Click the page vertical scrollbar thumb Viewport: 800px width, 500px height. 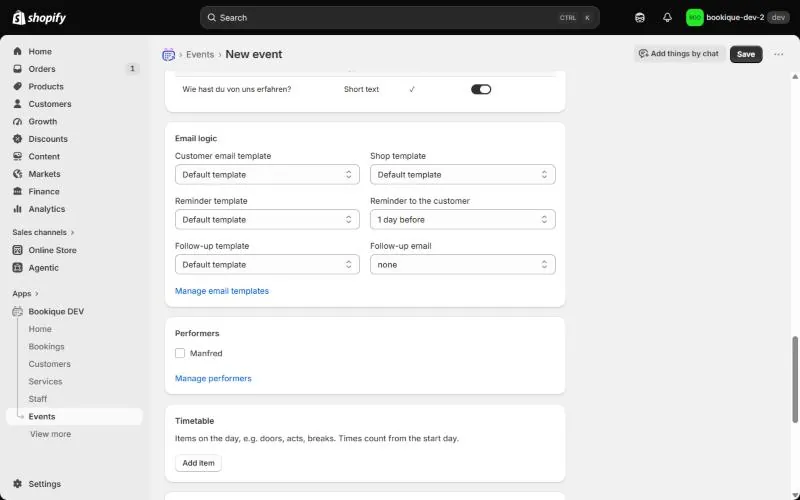tap(795, 380)
